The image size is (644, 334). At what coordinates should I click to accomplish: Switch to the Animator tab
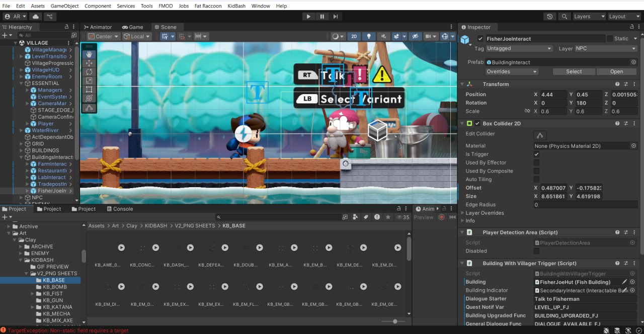[98, 27]
